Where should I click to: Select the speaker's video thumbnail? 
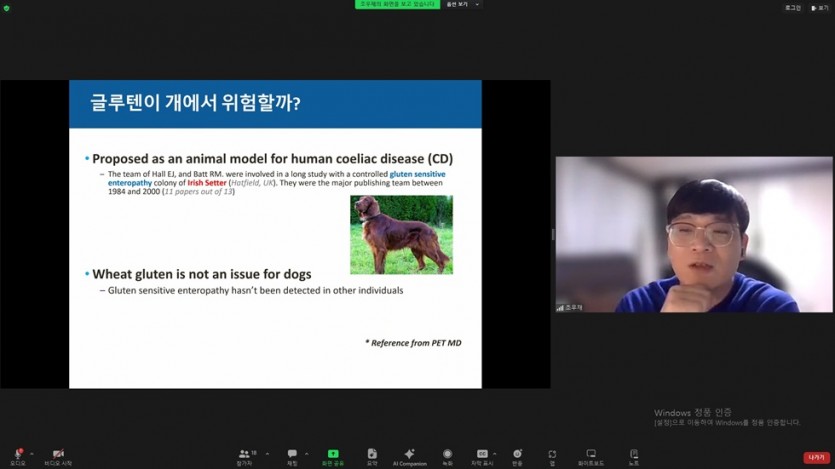(x=694, y=234)
